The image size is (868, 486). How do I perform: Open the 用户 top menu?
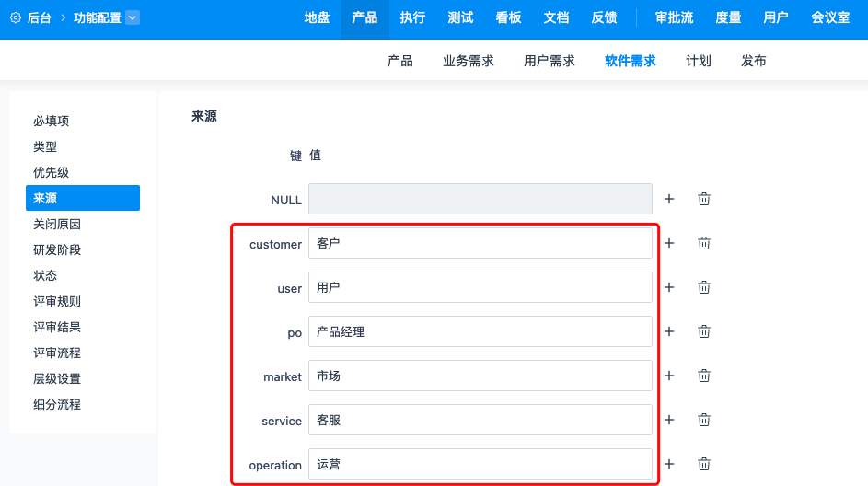coord(776,17)
